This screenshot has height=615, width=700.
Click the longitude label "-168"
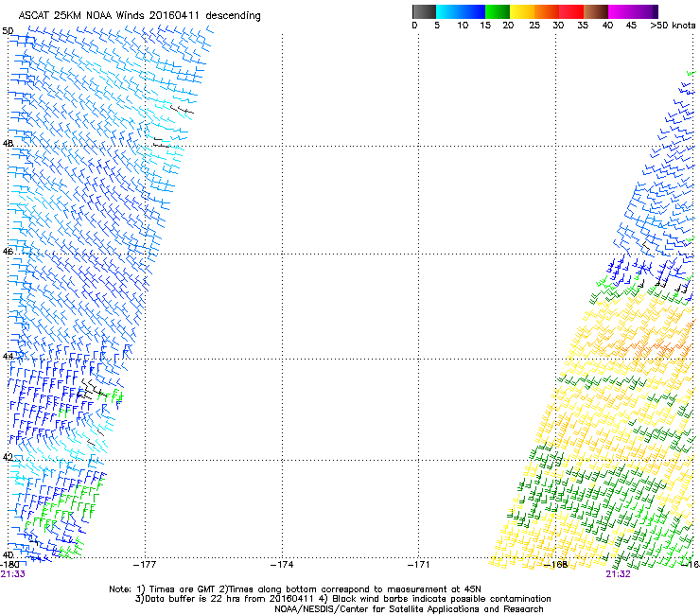coord(556,565)
